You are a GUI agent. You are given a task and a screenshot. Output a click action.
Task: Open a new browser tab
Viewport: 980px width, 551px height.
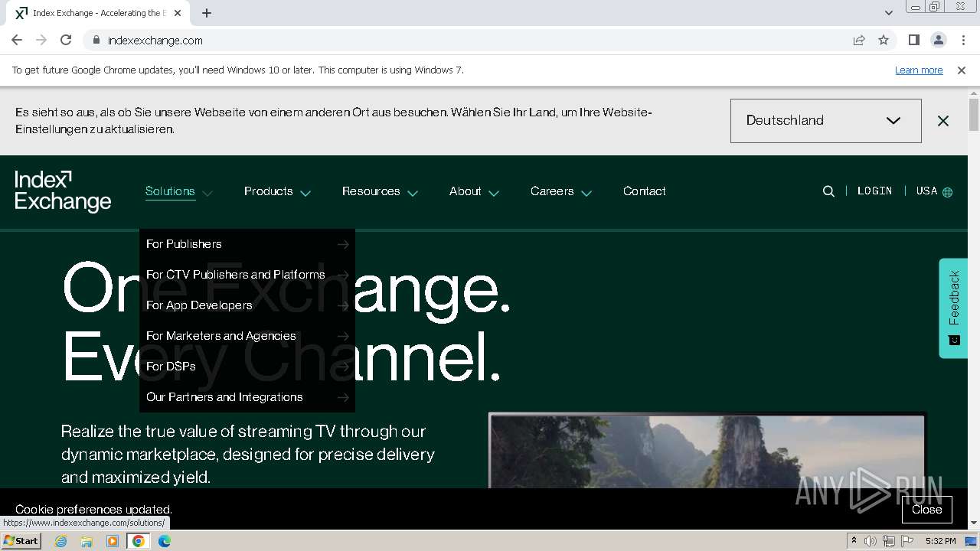pos(207,13)
